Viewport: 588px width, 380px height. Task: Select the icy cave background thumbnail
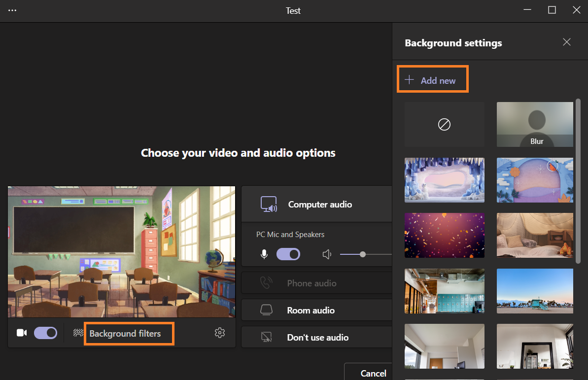pyautogui.click(x=445, y=180)
